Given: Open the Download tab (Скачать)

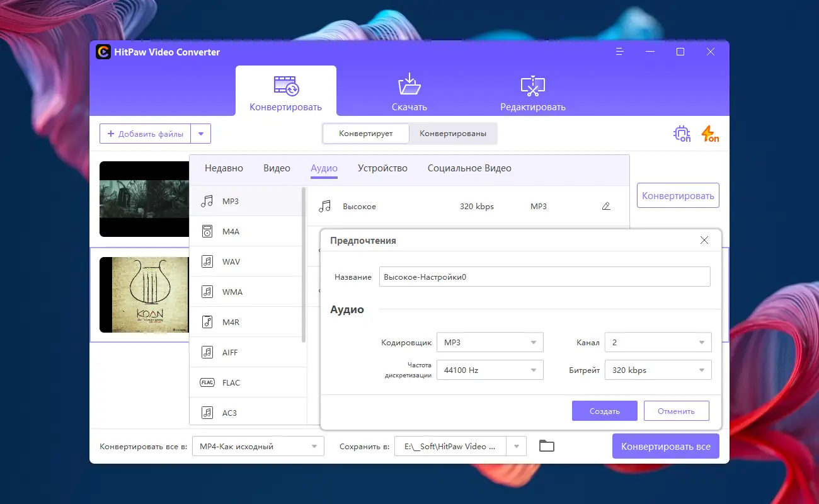Looking at the screenshot, I should pyautogui.click(x=409, y=91).
